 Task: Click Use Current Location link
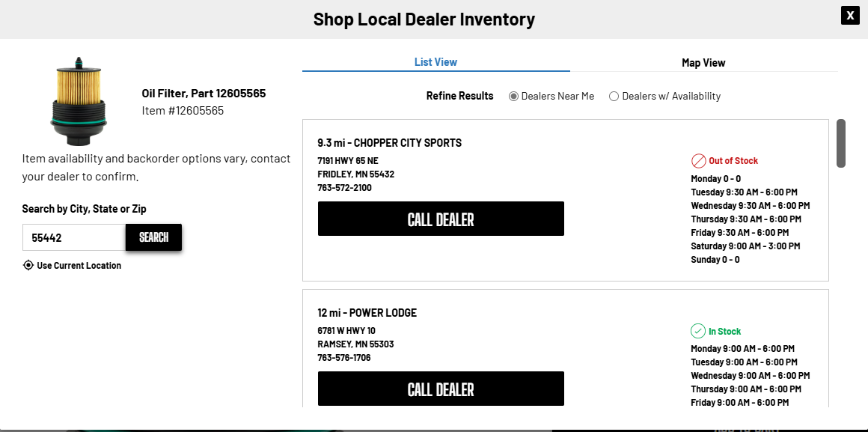point(79,265)
